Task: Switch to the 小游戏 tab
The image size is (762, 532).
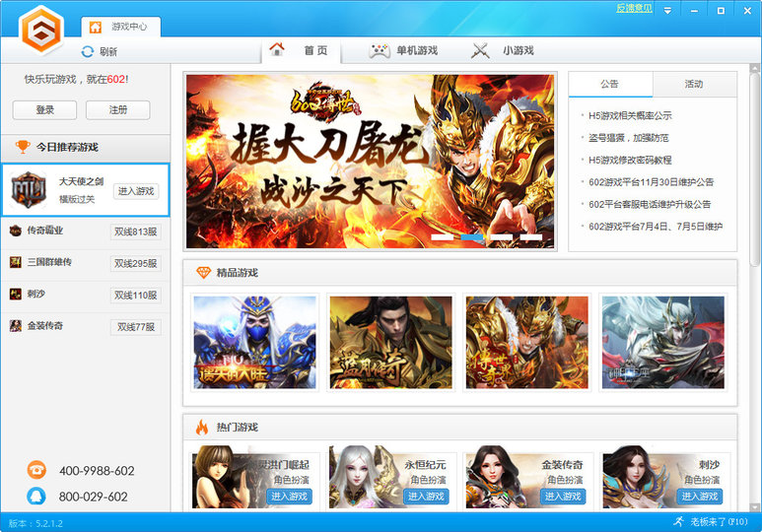Action: coord(503,50)
